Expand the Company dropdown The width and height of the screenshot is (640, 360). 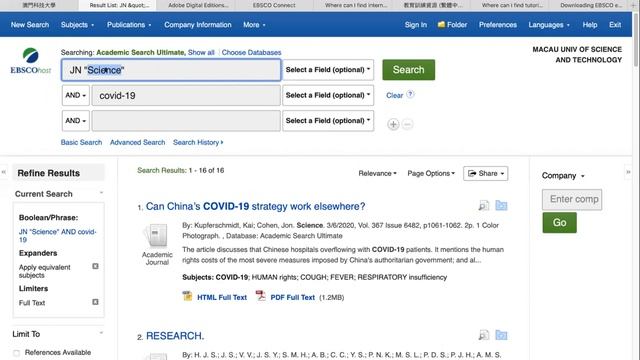563,176
